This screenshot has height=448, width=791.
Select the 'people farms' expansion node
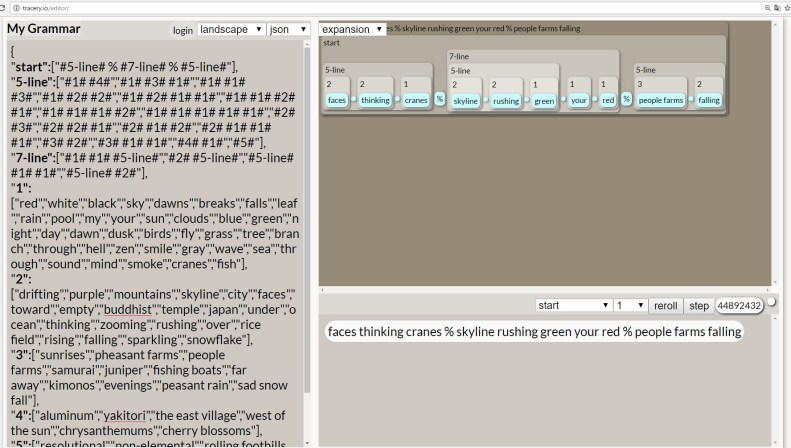coord(661,101)
